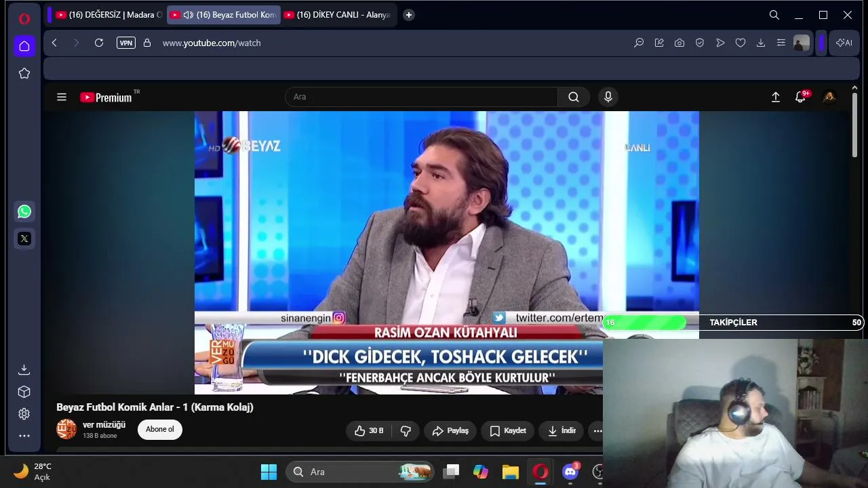868x488 pixels.
Task: Switch to the DİKEY CANLI - Alanya tab
Action: (338, 15)
